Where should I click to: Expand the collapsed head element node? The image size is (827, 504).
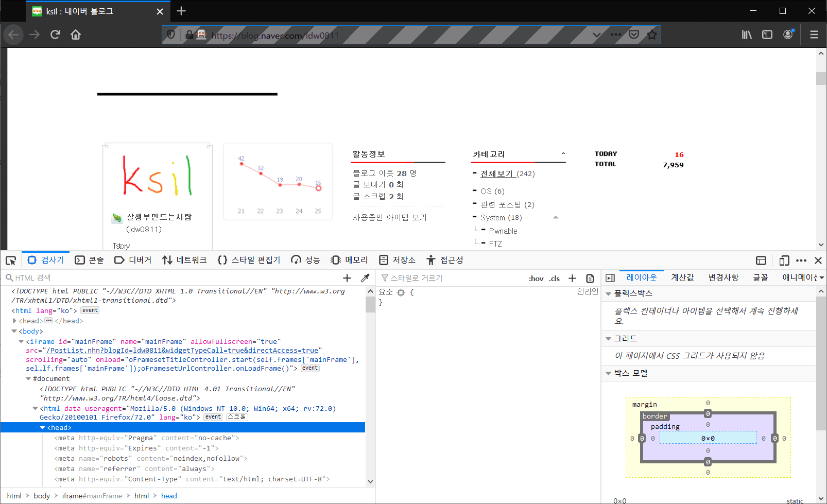(14, 321)
